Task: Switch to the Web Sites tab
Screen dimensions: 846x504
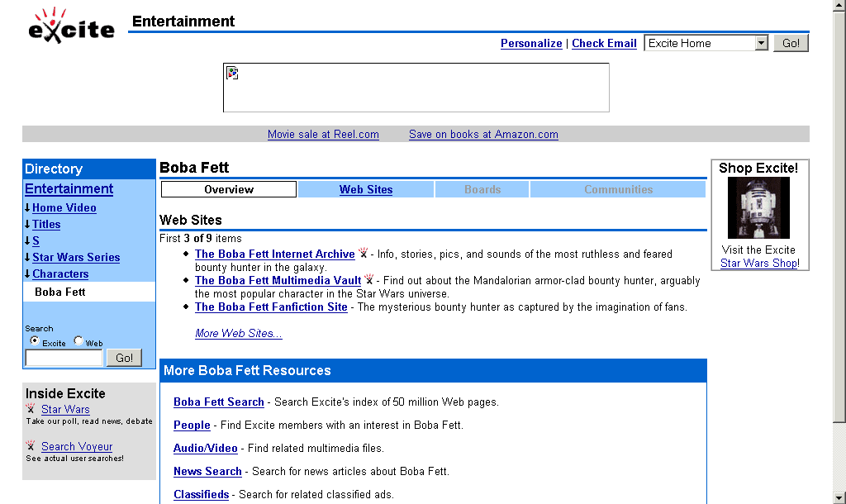Action: point(366,189)
